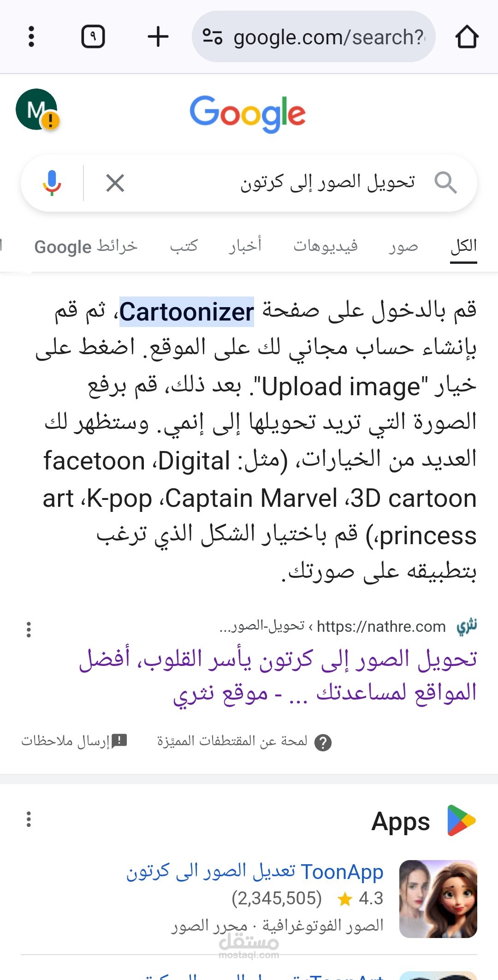This screenshot has height=980, width=498.
Task: Open options menu for the nathre.com result
Action: tap(29, 630)
